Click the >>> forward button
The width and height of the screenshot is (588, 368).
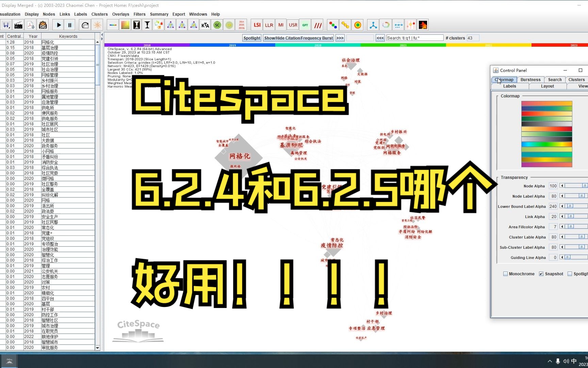coord(340,38)
